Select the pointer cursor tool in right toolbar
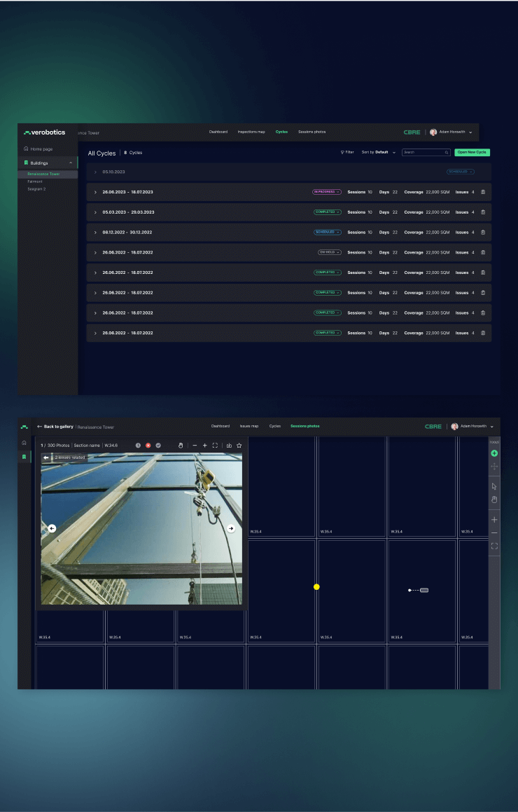This screenshot has width=518, height=812. tap(494, 486)
